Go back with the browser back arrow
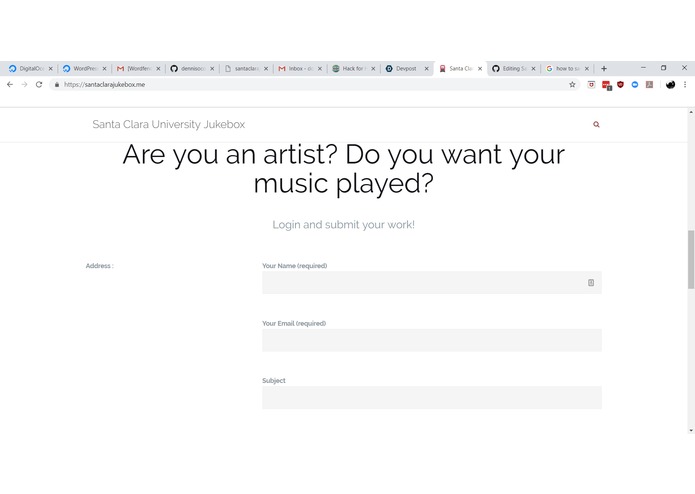This screenshot has width=695, height=494. point(10,85)
